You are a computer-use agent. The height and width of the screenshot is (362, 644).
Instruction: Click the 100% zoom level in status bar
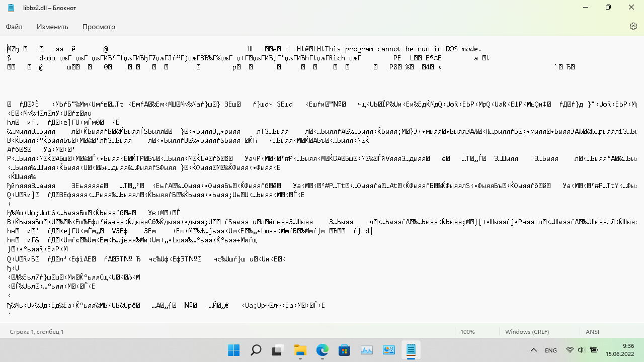468,332
